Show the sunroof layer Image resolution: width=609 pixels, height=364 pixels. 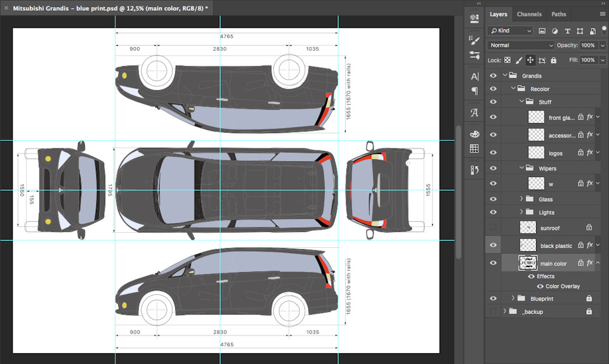coord(494,227)
